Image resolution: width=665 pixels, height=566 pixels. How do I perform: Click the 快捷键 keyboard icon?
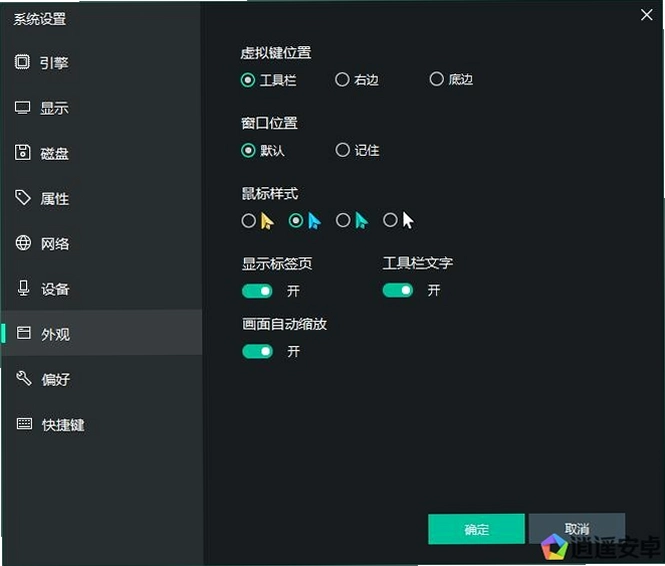[24, 424]
